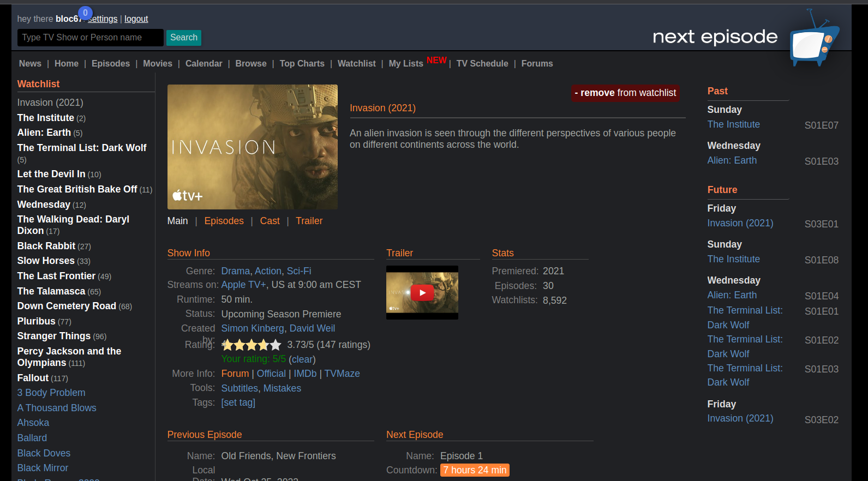The image size is (868, 481).
Task: Go to the Home menu item
Action: (67, 64)
